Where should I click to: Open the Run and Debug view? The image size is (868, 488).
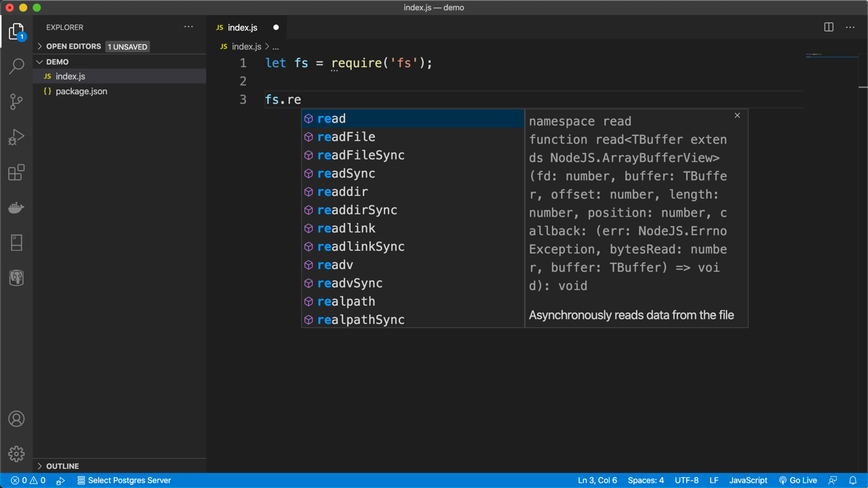click(16, 137)
